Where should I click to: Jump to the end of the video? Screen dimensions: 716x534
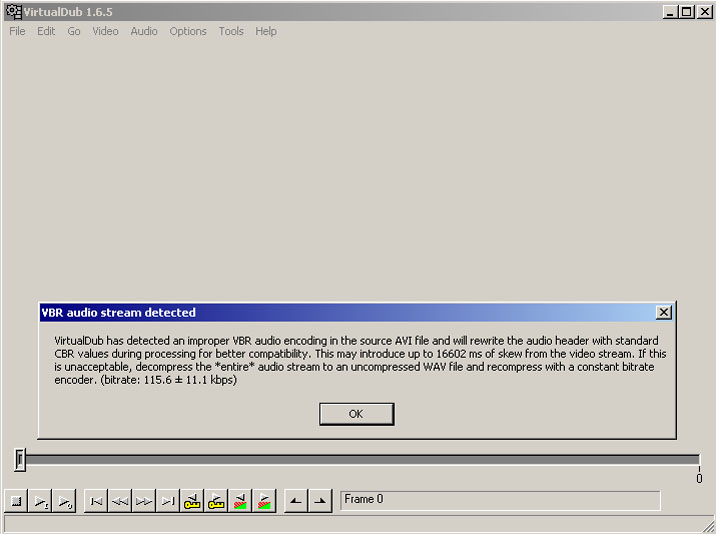[168, 501]
